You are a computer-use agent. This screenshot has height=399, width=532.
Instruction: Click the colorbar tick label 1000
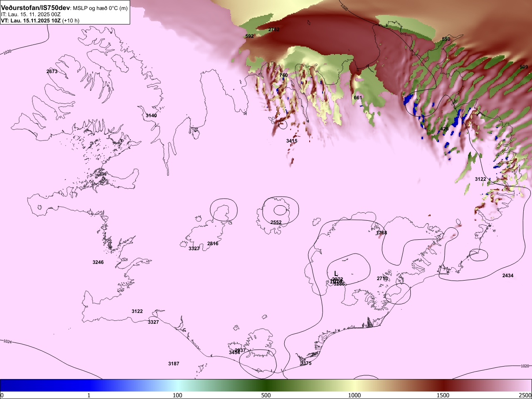355,395
